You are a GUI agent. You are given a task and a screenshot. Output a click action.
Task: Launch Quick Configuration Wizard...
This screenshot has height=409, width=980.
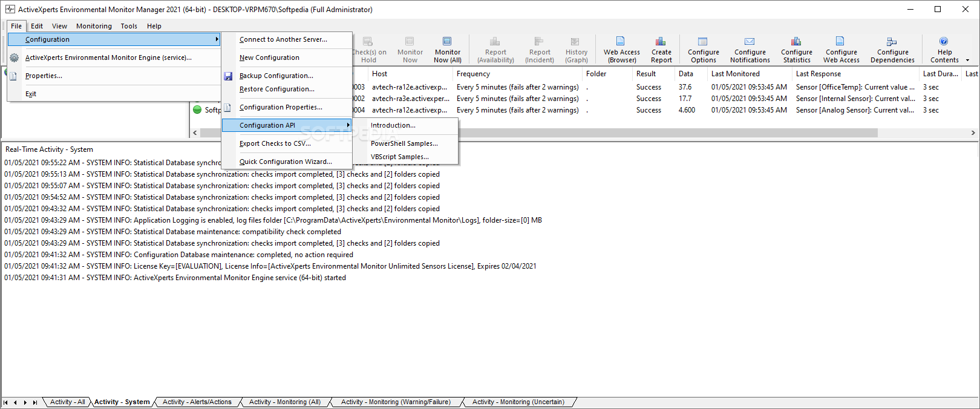coord(287,162)
